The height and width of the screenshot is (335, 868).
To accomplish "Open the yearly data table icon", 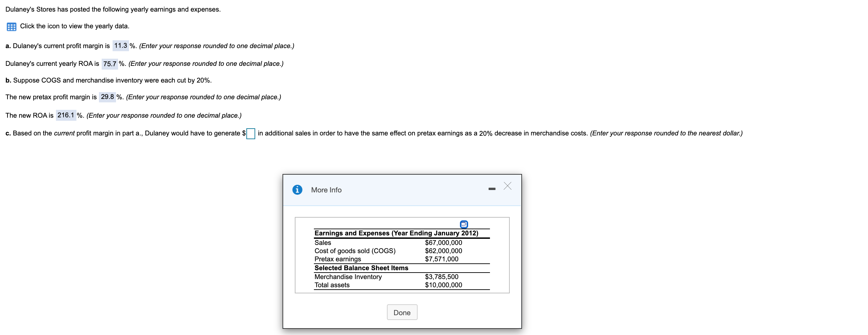I will (11, 27).
